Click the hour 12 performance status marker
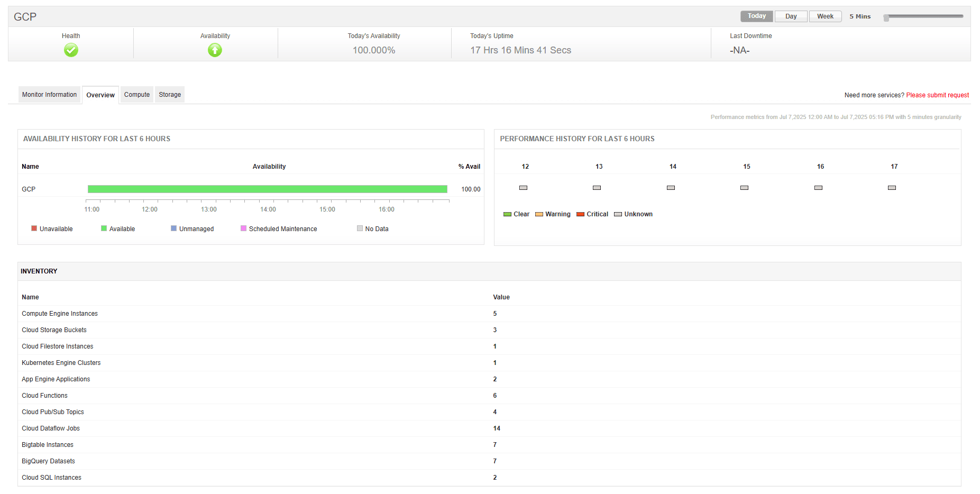The height and width of the screenshot is (494, 980). pyautogui.click(x=523, y=188)
